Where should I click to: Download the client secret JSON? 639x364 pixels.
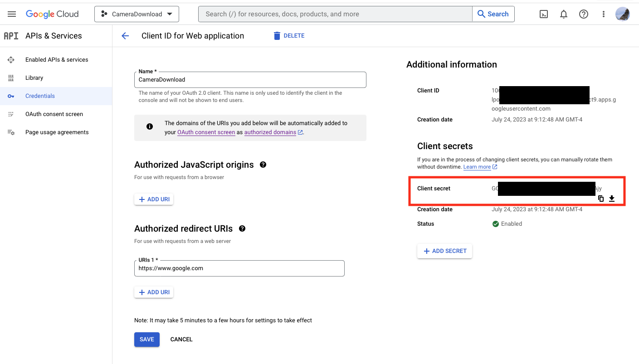tap(612, 199)
